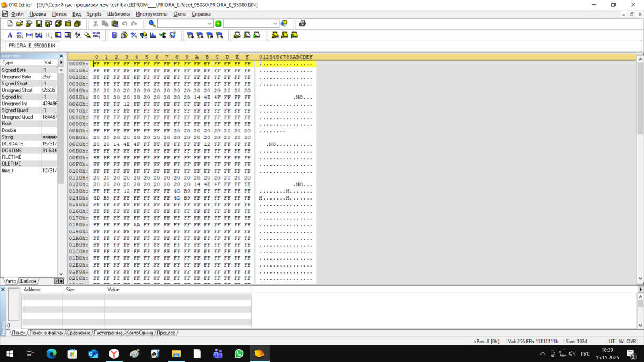Expand the Goto address combo box dropdown

275,24
